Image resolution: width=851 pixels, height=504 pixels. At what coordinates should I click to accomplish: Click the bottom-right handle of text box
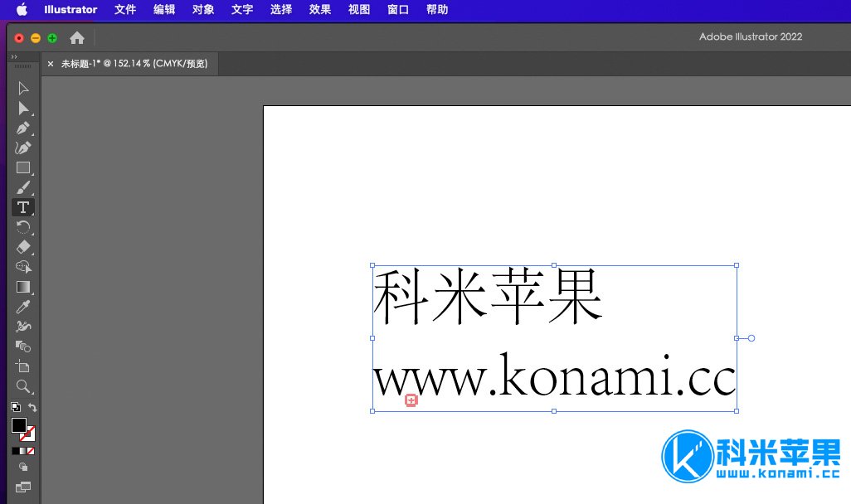[x=737, y=410]
